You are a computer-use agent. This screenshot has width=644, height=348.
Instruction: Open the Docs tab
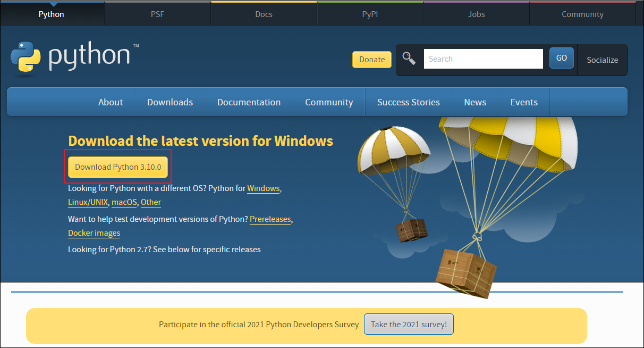[264, 14]
